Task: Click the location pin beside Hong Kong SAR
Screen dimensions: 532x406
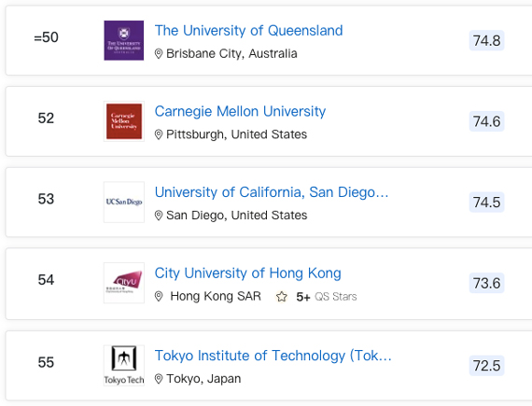Action: point(159,297)
